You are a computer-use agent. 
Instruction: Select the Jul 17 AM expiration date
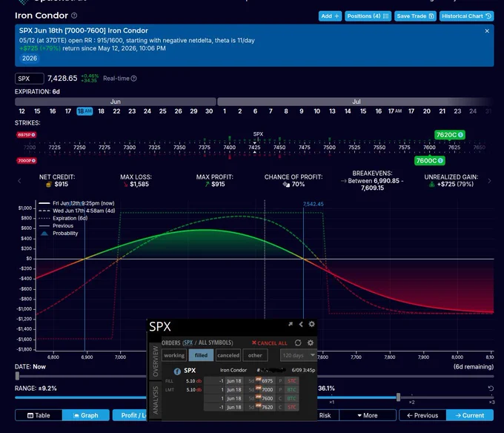395,111
